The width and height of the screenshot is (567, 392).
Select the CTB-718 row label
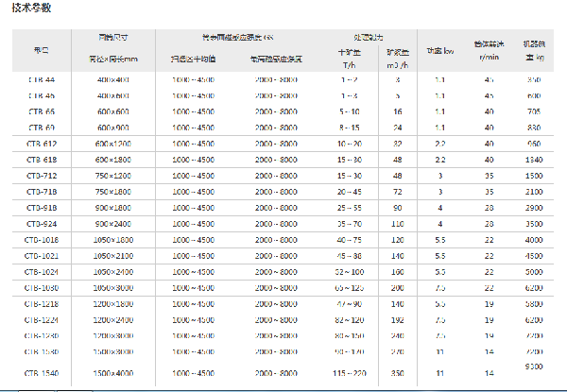click(42, 192)
